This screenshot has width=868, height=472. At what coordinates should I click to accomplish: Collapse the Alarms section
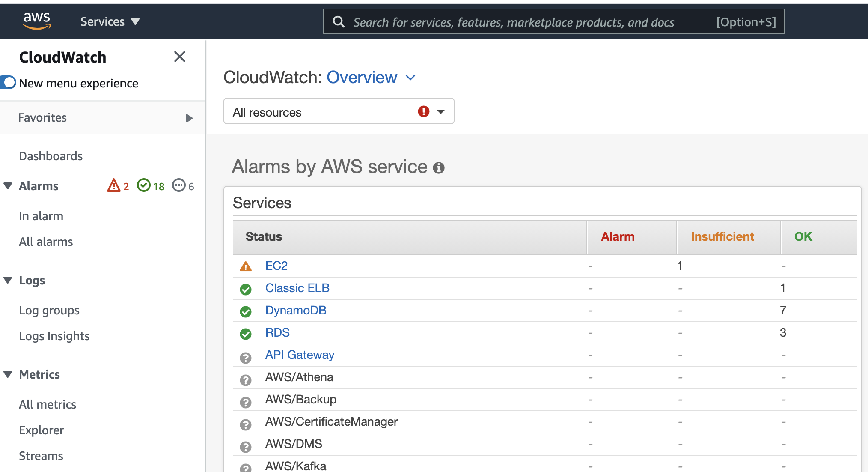click(7, 185)
